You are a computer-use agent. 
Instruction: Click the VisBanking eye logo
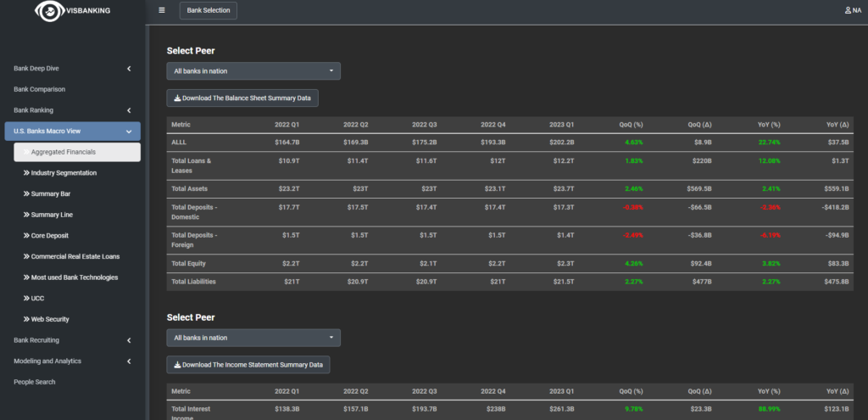tap(48, 10)
